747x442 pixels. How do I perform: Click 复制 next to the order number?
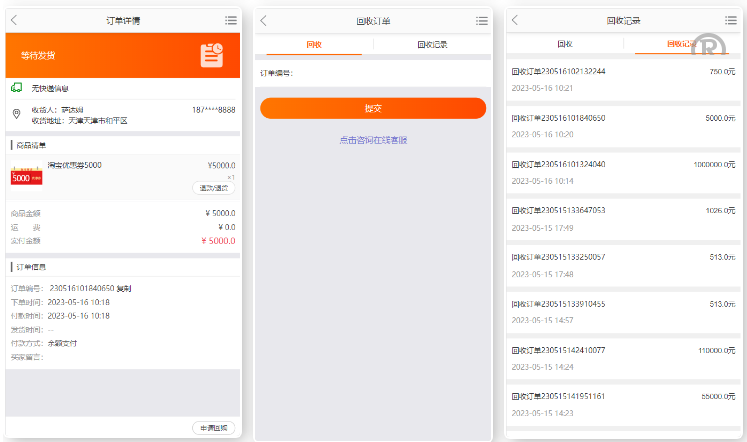coord(123,289)
